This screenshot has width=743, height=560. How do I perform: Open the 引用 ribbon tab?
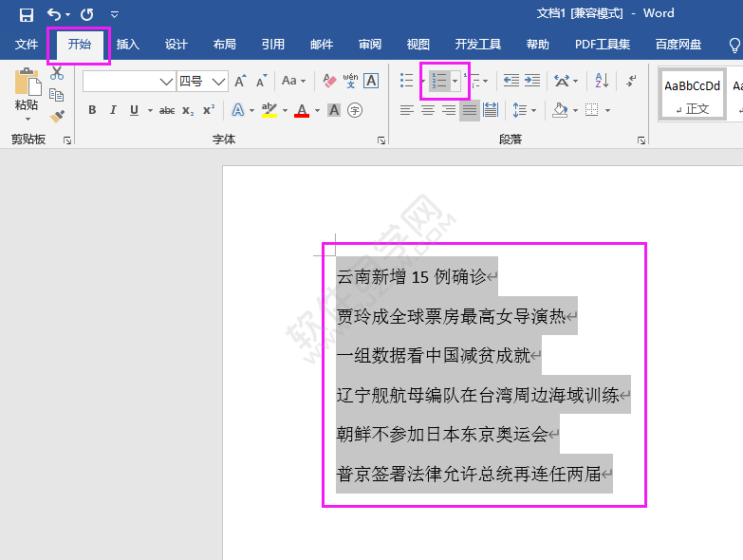[x=273, y=44]
